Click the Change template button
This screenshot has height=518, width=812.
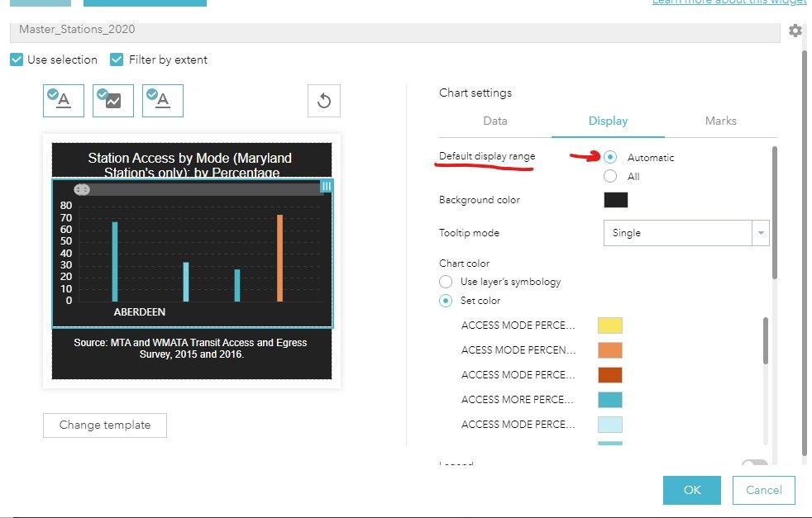[x=105, y=425]
